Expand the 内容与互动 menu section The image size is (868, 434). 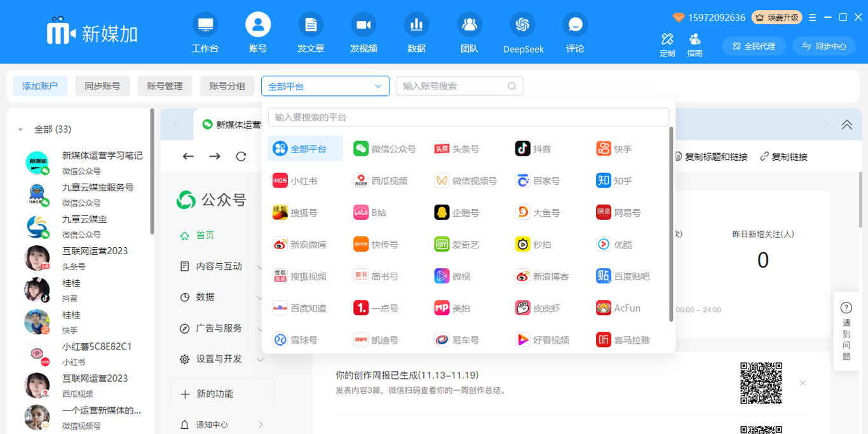tap(220, 266)
